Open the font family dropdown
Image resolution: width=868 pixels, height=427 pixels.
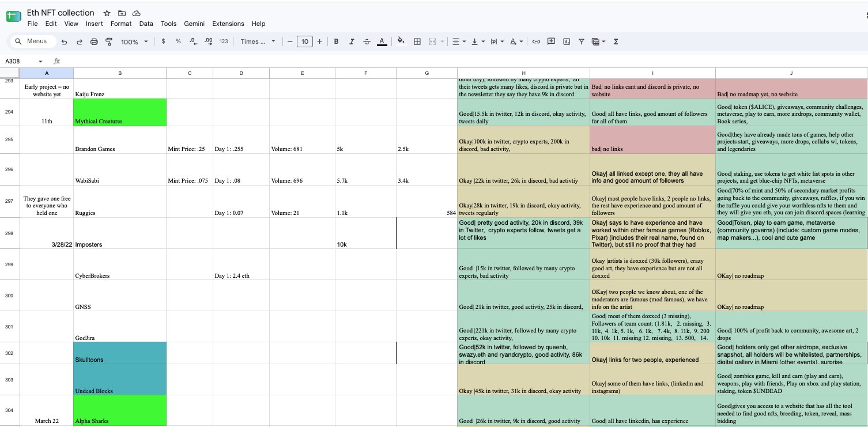pyautogui.click(x=258, y=41)
